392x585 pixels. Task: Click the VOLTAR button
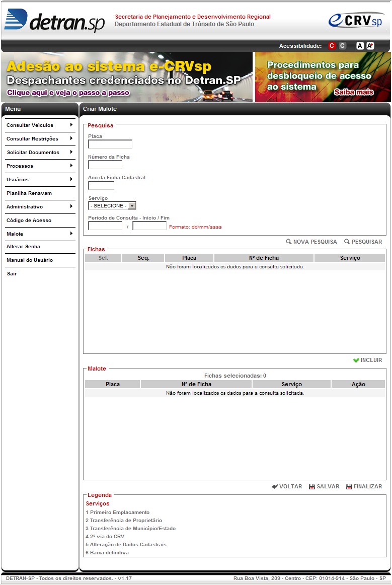[287, 486]
